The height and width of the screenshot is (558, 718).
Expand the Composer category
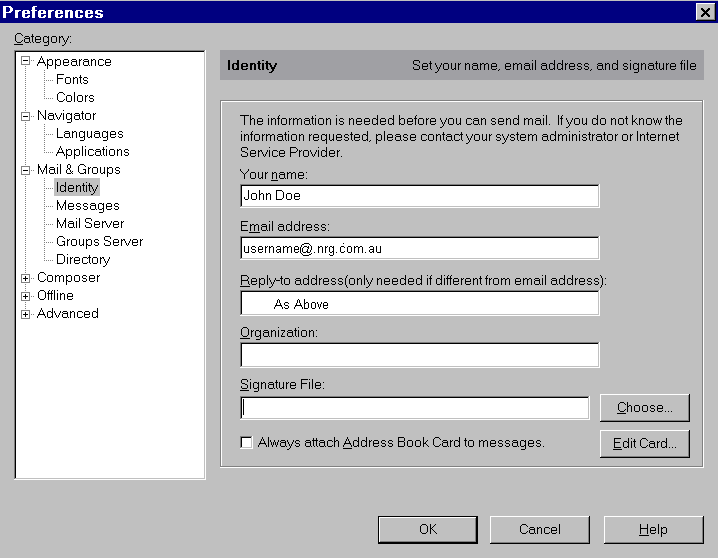click(x=26, y=278)
